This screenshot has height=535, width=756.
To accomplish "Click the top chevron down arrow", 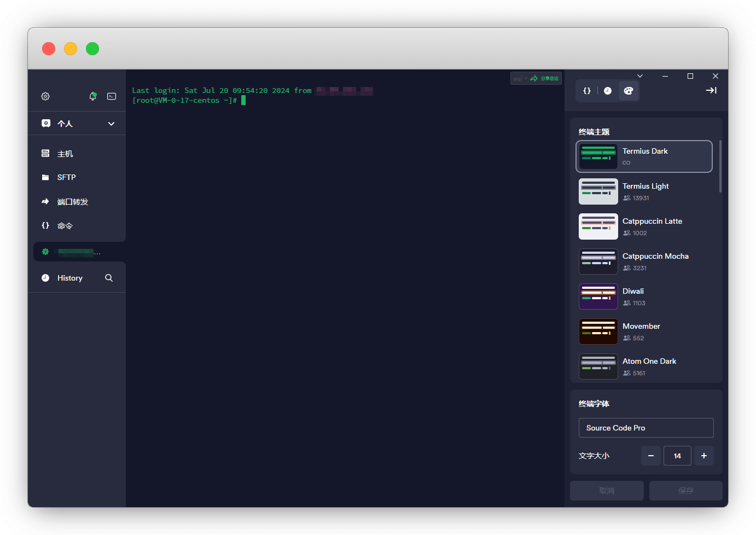I will (640, 76).
